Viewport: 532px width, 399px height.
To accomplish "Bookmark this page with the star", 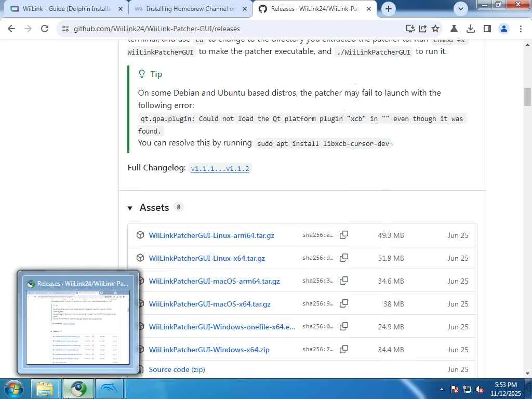I will click(435, 29).
